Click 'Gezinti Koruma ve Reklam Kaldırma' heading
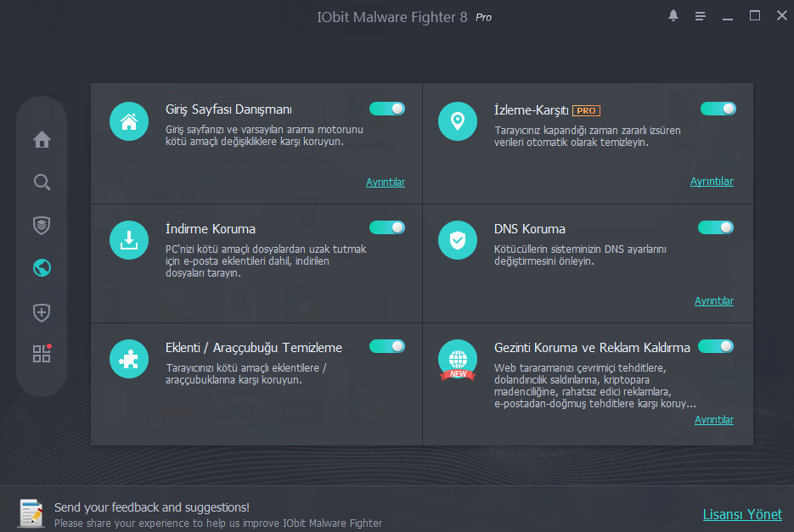This screenshot has width=794, height=532. tap(592, 348)
